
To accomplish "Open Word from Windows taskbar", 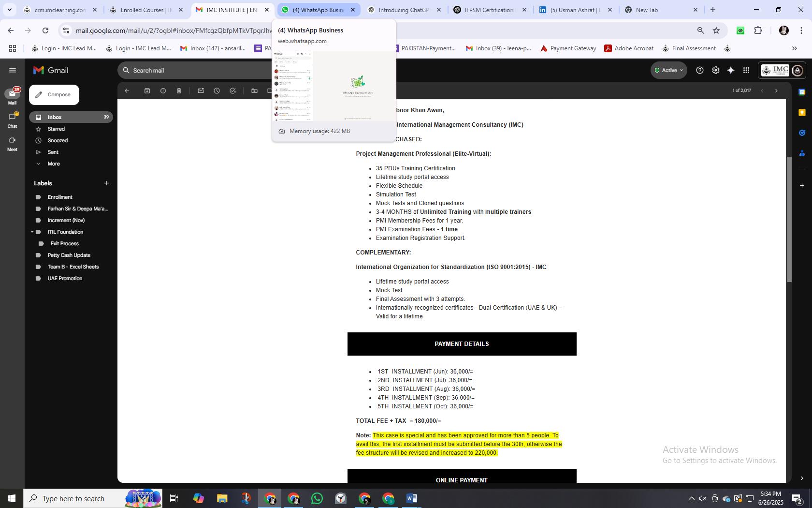I will pos(412,498).
